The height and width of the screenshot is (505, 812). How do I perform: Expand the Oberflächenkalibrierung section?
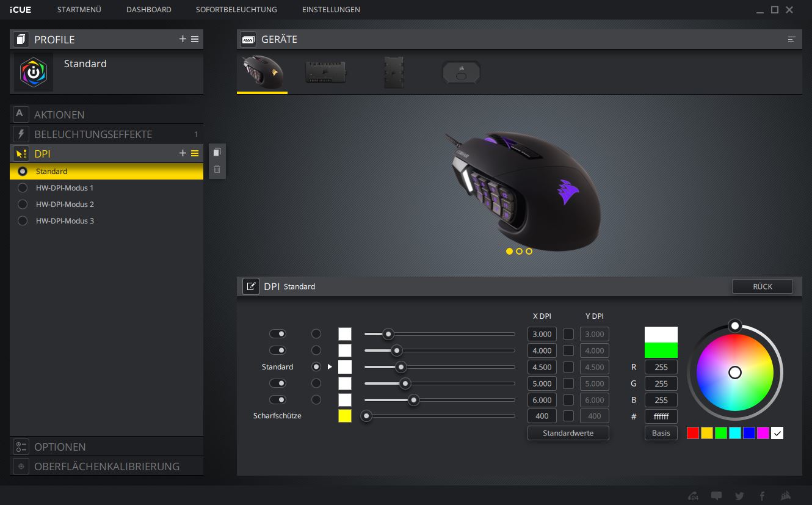[106, 466]
